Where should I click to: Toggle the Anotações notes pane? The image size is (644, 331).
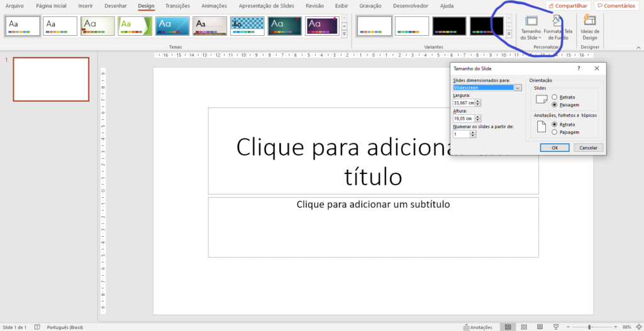(x=478, y=327)
